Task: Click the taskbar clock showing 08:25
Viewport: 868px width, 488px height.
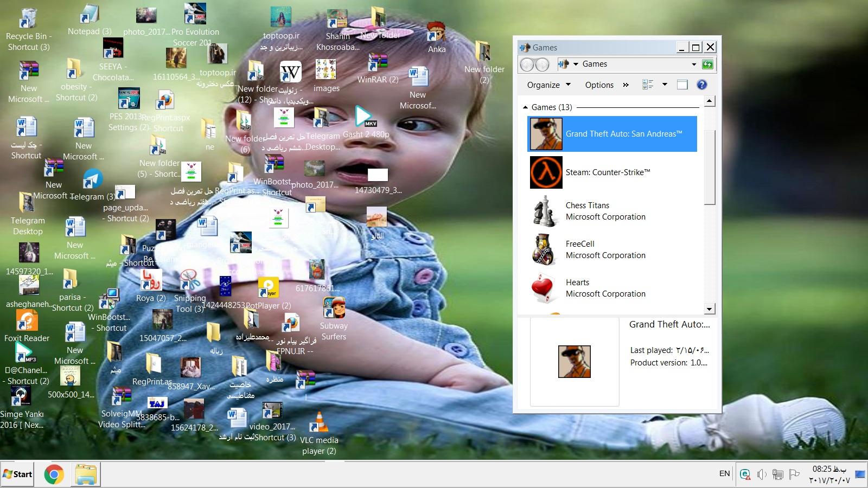Action: [829, 474]
